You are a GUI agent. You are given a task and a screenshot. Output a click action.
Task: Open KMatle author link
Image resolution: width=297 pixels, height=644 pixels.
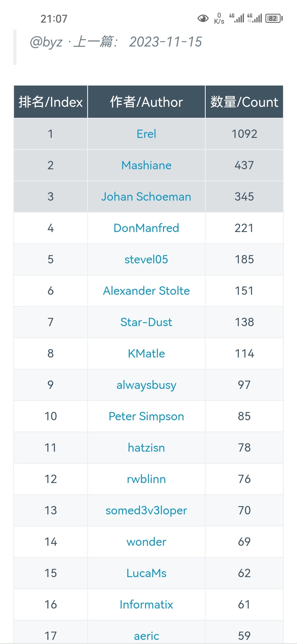(x=146, y=354)
